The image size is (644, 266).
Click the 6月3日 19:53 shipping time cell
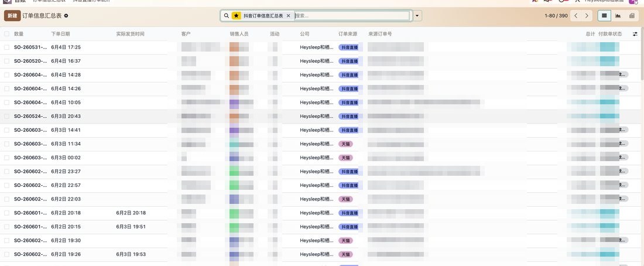[131, 254]
